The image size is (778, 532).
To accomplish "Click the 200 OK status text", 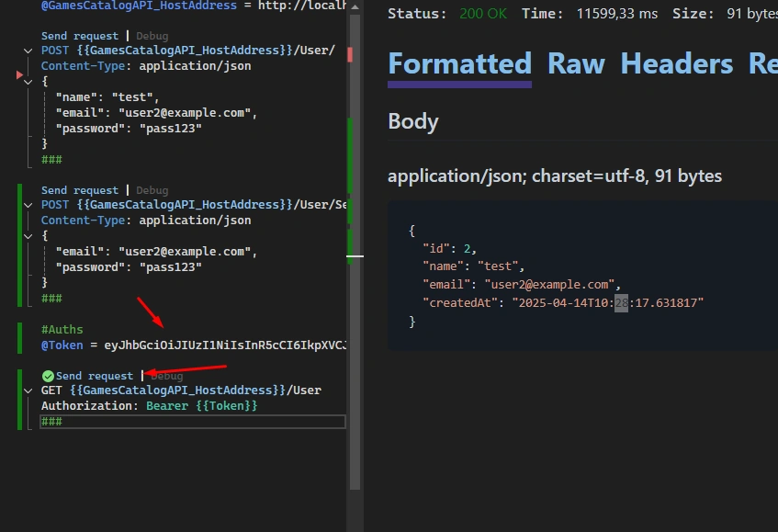I will click(x=483, y=14).
